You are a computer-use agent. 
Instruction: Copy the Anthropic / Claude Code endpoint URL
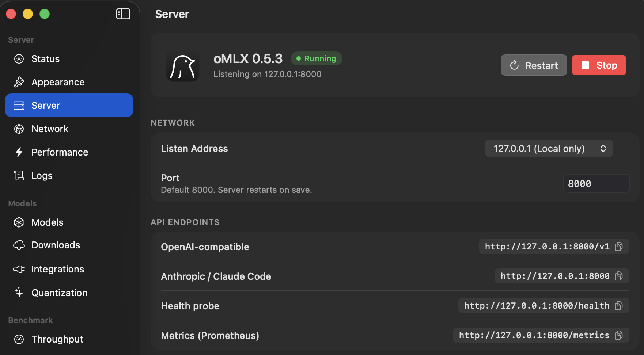[619, 276]
